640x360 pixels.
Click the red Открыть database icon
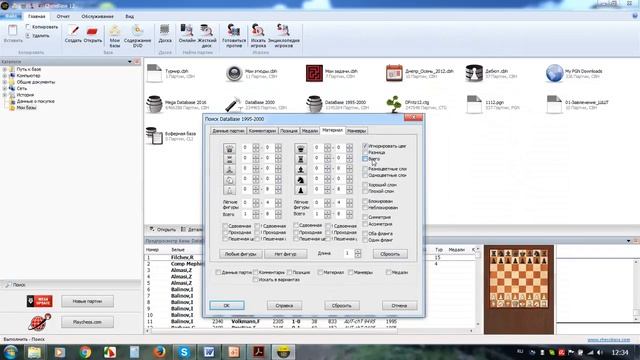[93, 34]
